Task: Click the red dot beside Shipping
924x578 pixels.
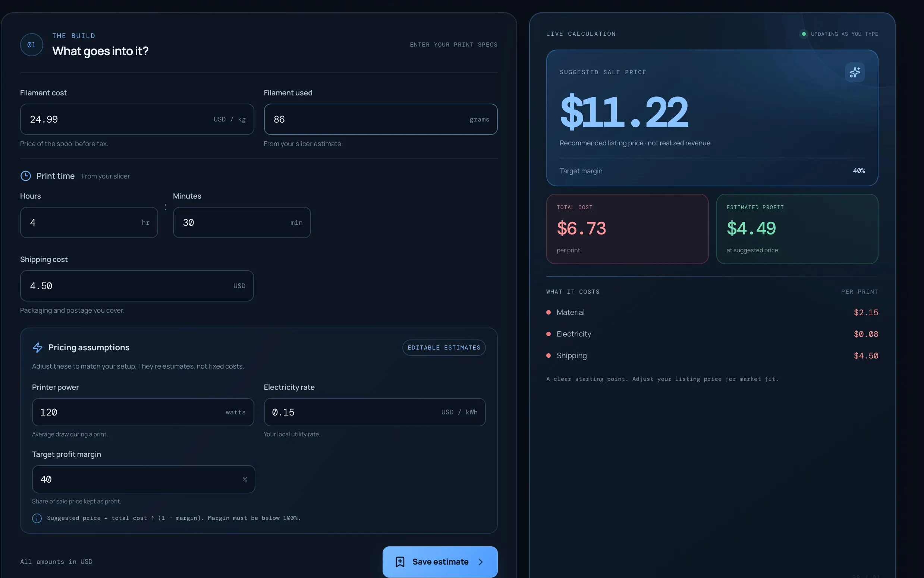Action: tap(549, 356)
